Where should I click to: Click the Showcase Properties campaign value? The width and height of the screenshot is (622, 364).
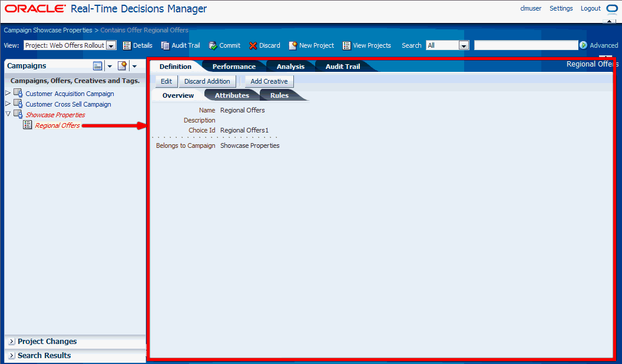coord(250,145)
